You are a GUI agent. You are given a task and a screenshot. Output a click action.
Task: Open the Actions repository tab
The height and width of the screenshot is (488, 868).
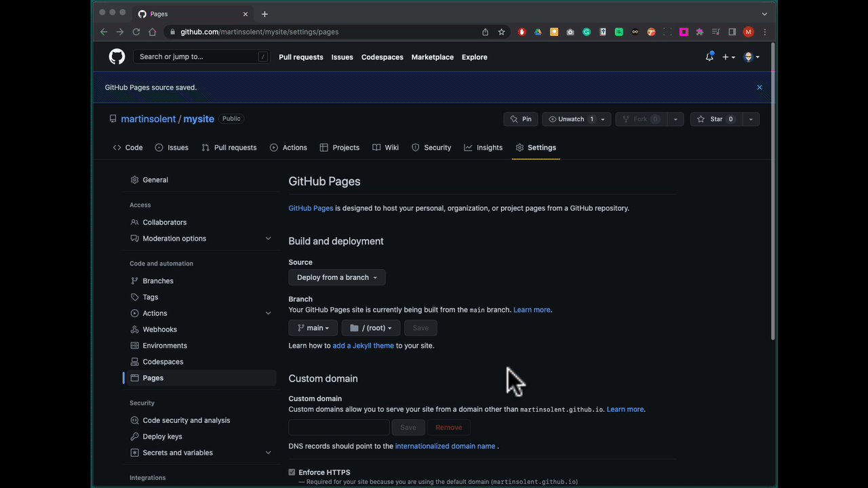pos(288,148)
